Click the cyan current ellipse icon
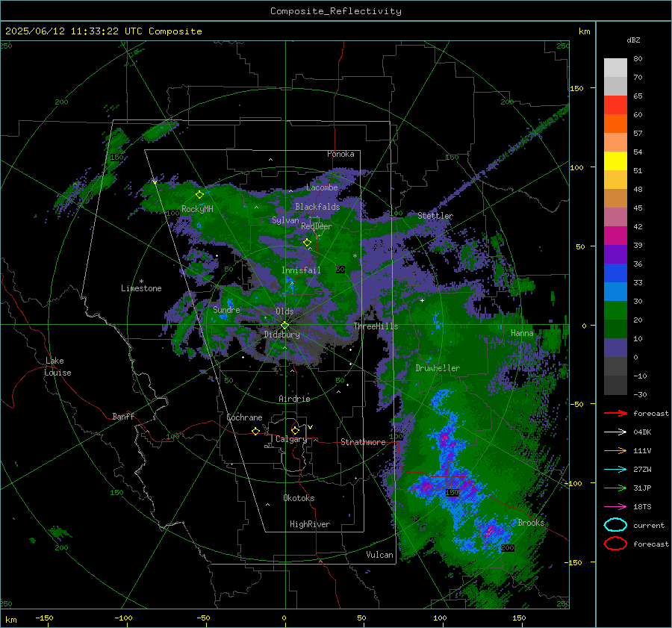 click(615, 525)
